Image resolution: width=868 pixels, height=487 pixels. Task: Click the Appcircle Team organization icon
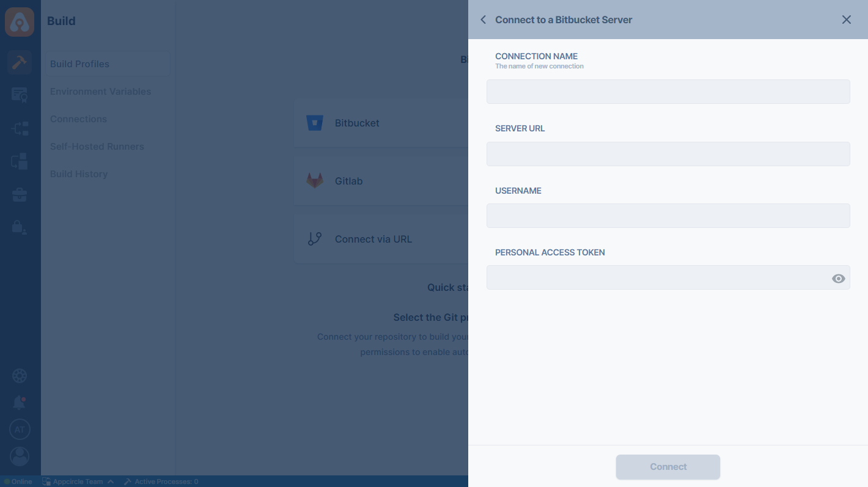point(46,482)
